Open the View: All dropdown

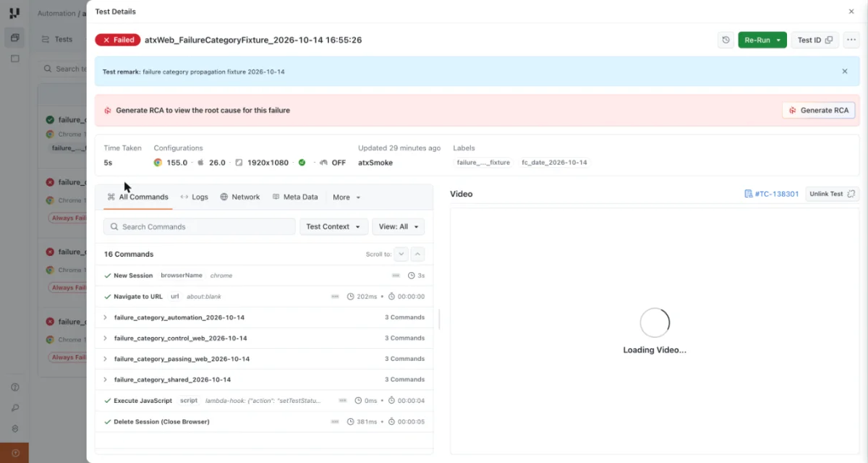point(399,226)
